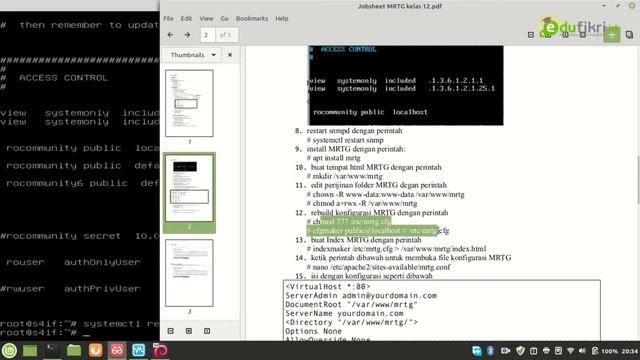640x360 pixels.
Task: Click 'rocommunity6 public' line in terminal
Action: pyautogui.click(x=80, y=183)
